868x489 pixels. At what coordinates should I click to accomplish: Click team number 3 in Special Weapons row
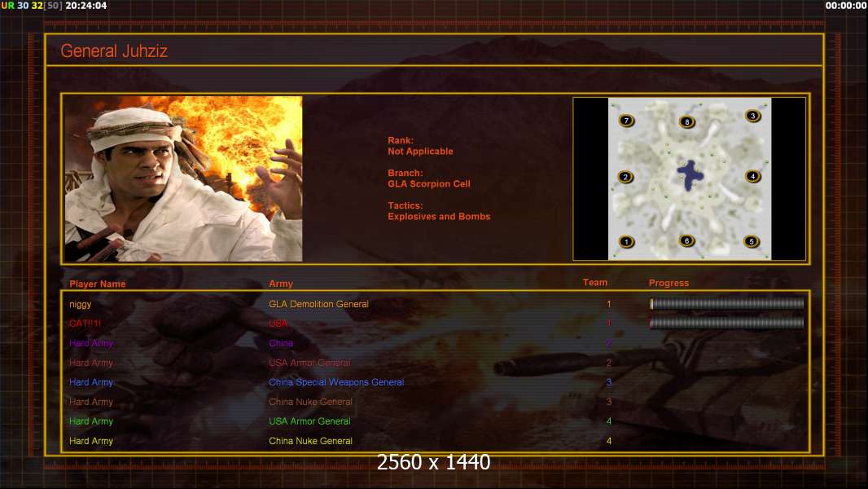609,382
